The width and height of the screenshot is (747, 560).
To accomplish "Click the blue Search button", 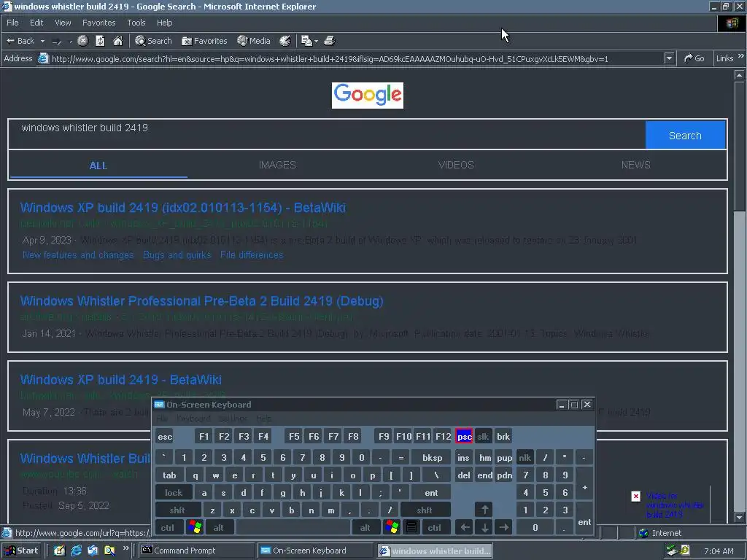I will [x=685, y=135].
